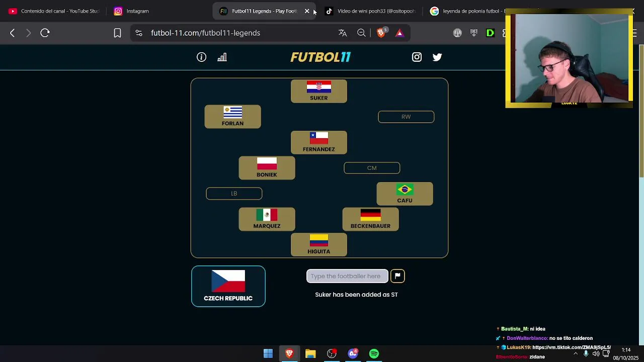Open Brave Shields lion icon
644x362 pixels.
coord(381,33)
